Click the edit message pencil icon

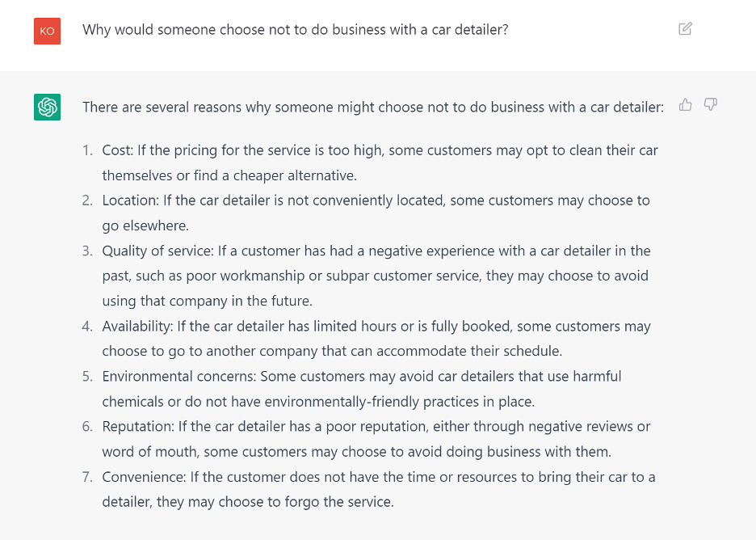pos(685,29)
